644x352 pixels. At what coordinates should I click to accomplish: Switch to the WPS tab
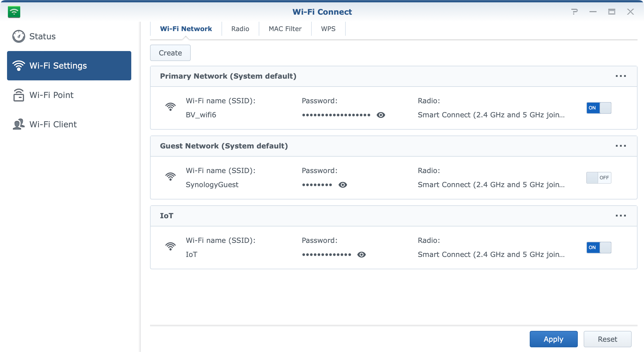328,29
